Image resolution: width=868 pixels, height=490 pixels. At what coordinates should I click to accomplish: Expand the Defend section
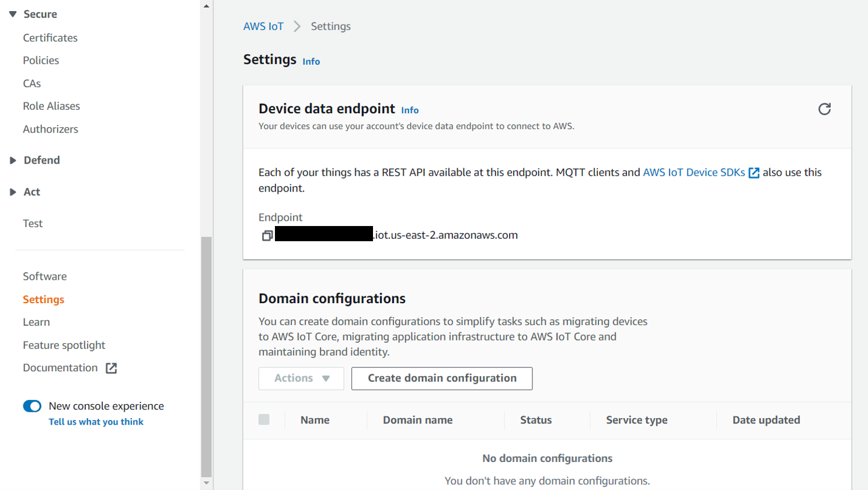pos(13,160)
